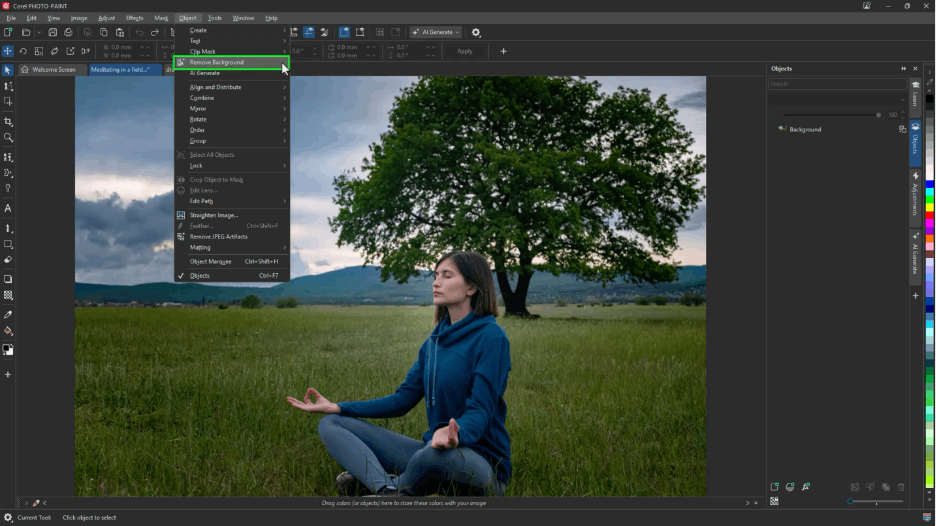
Task: Click the thumbnail size slider at Objects panel bottom
Action: pyautogui.click(x=875, y=502)
